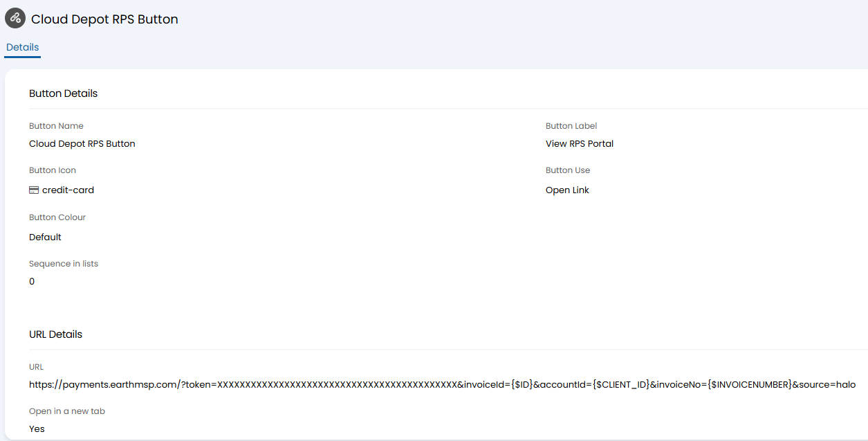The width and height of the screenshot is (868, 441).
Task: Click the URL Details section heading
Action: (55, 334)
